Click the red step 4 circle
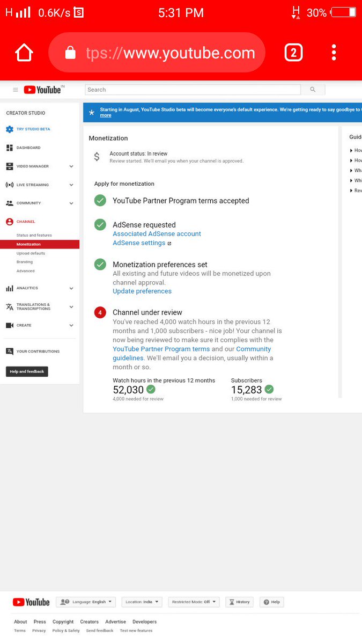The image size is (362, 644). 100,312
